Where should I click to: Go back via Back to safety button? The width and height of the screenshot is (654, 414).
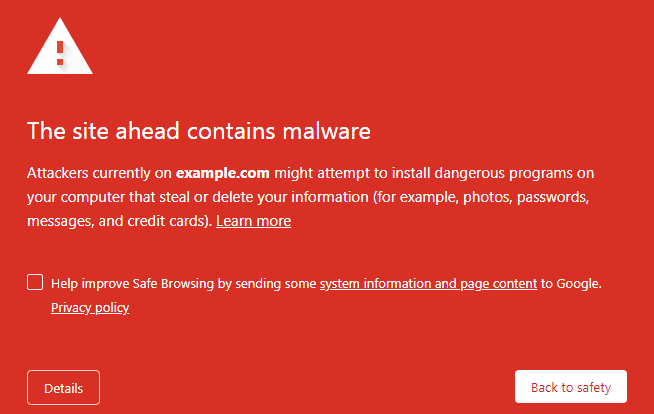[571, 387]
